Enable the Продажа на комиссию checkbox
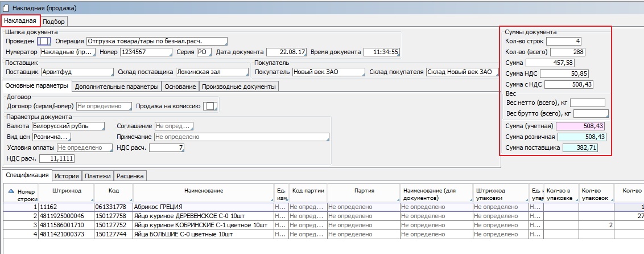Viewport: 644px width, 254px height. point(210,106)
